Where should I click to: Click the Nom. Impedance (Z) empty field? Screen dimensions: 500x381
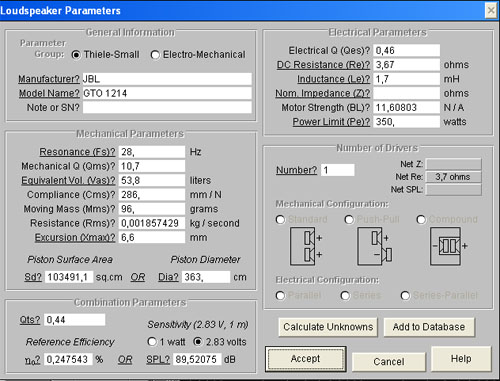coord(406,93)
